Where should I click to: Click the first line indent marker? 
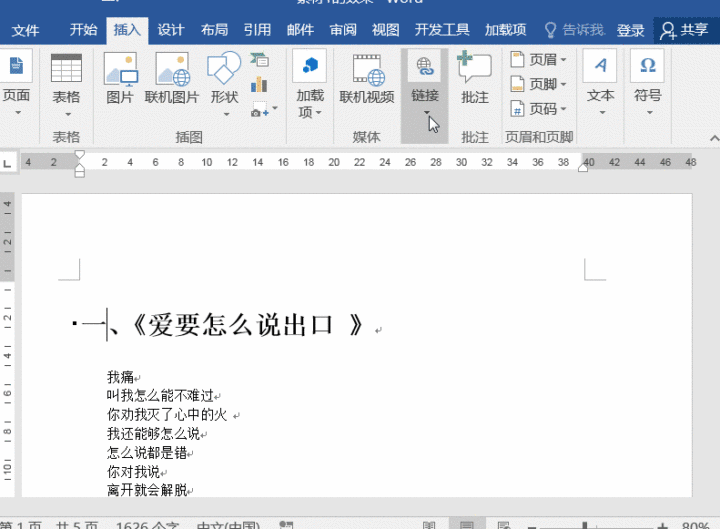[79, 155]
